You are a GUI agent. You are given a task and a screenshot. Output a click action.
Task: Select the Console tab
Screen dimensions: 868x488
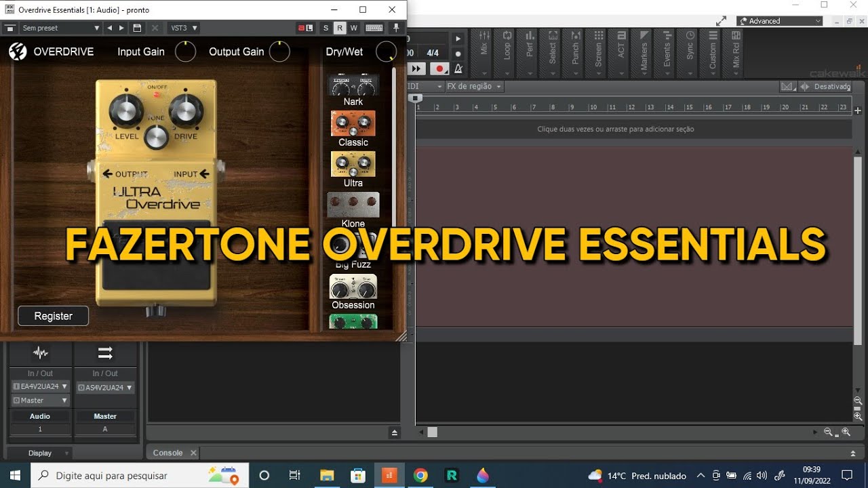[167, 453]
